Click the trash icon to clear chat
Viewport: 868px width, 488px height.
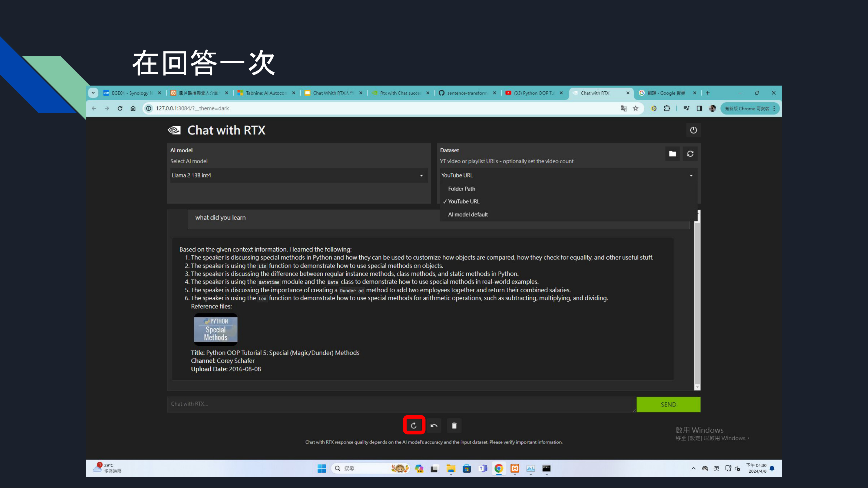[x=454, y=425]
